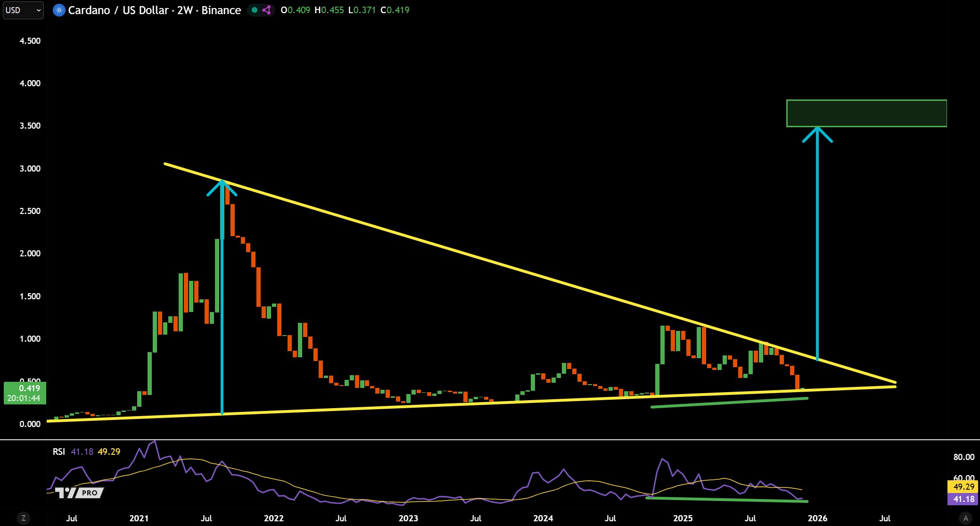Viewport: 980px width, 526px height.
Task: Open the USD currency dropdown
Action: coord(14,10)
